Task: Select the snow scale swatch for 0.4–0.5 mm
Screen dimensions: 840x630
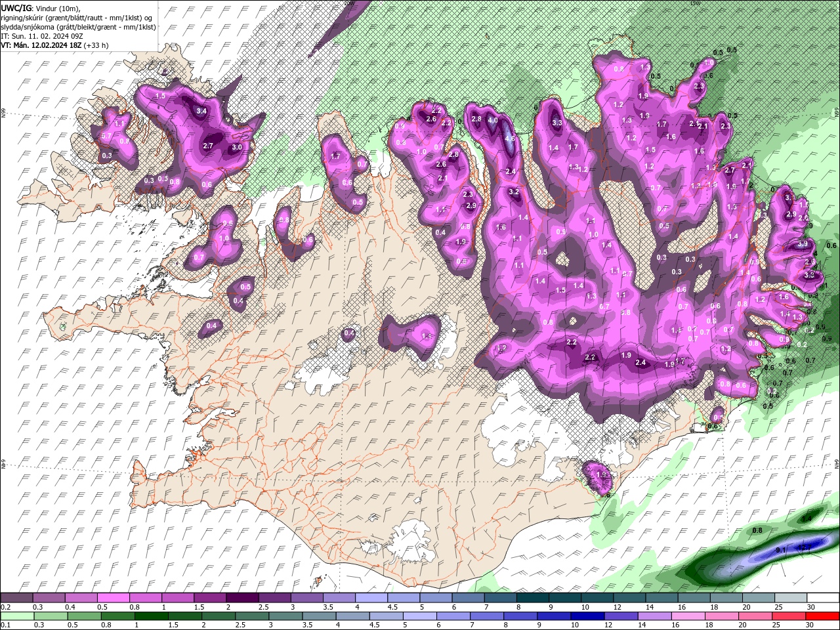Action: coord(81,598)
